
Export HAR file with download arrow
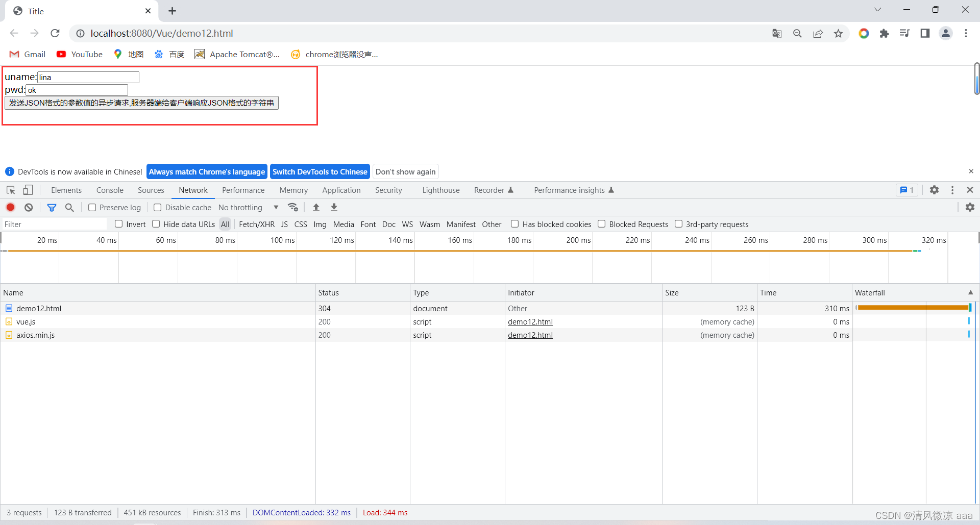(334, 207)
